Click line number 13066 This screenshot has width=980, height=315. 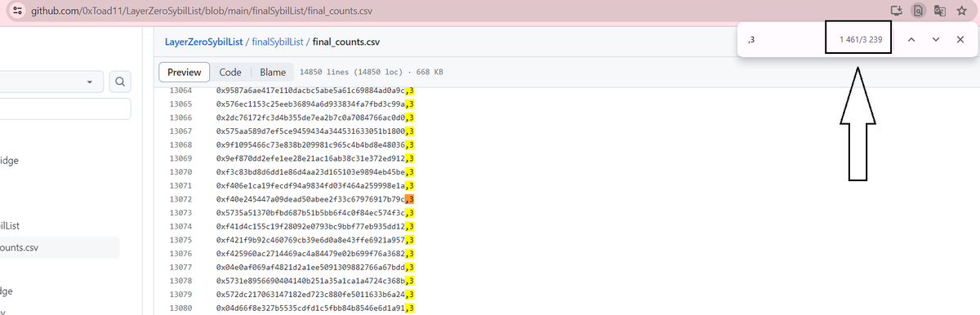[x=180, y=118]
